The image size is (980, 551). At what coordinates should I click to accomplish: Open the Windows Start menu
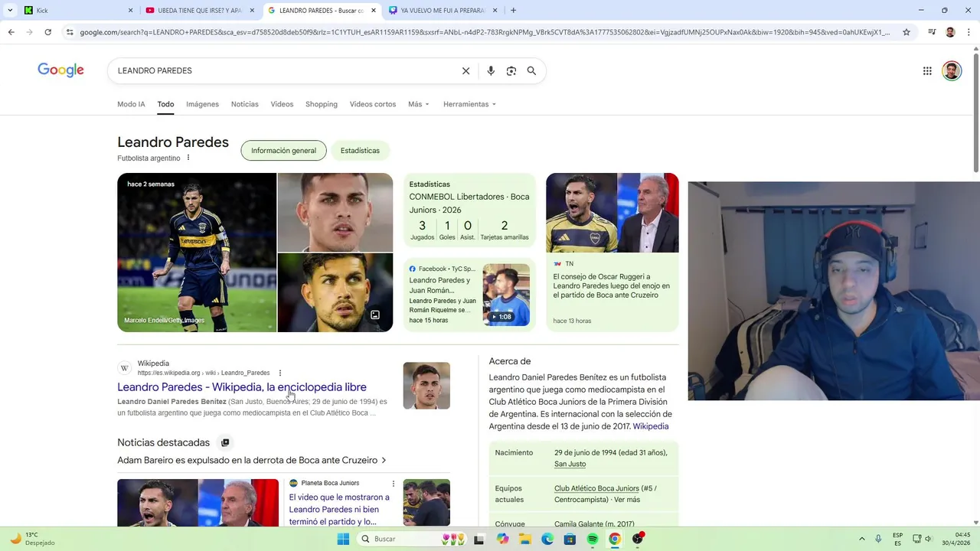343,539
